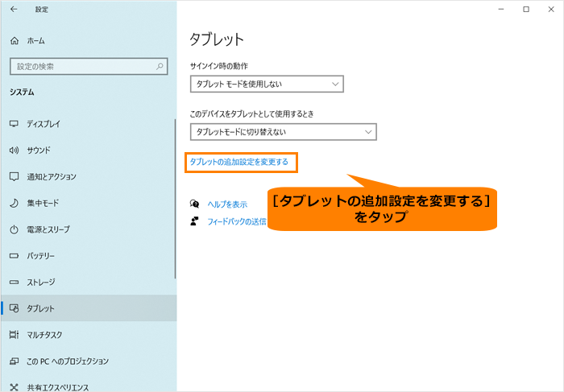Select バッテリー in sidebar
Screen dimensions: 564x392
tap(89, 256)
